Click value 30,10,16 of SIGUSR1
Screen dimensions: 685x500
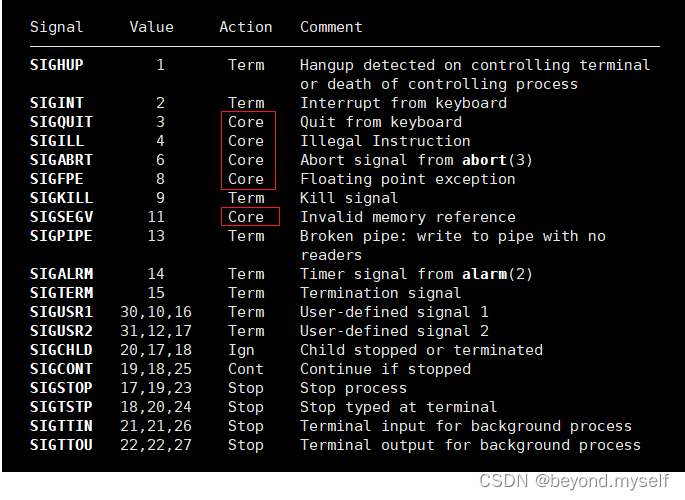click(x=156, y=312)
